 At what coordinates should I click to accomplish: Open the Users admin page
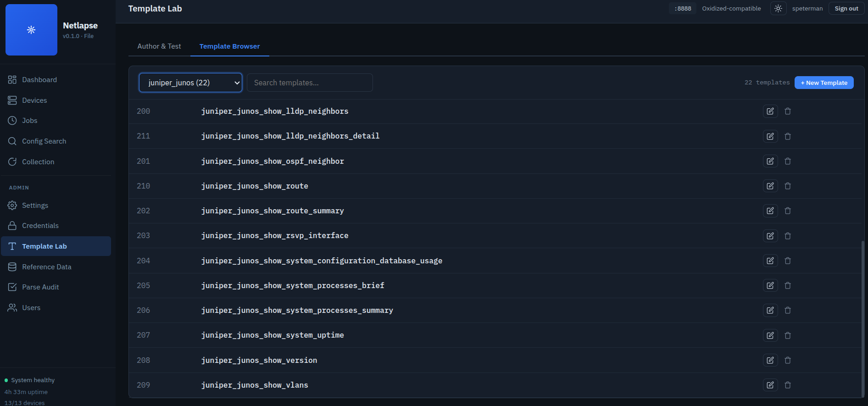56,308
